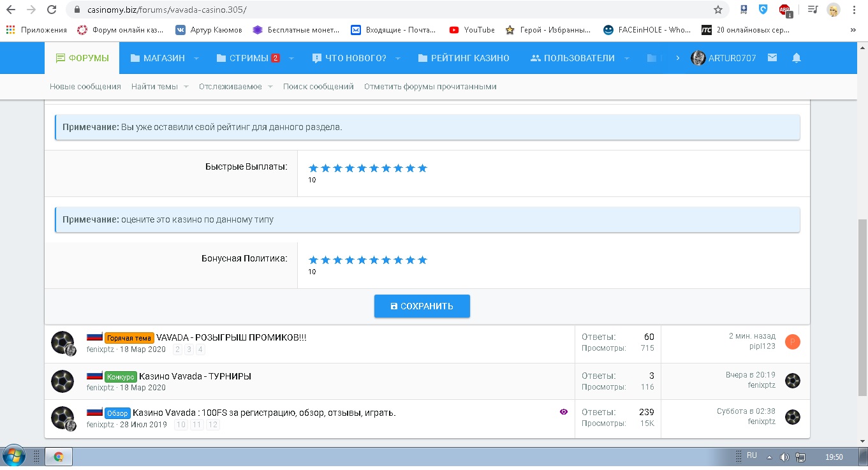Open the FACEinHOLE bookmark
The image size is (868, 470).
point(647,29)
